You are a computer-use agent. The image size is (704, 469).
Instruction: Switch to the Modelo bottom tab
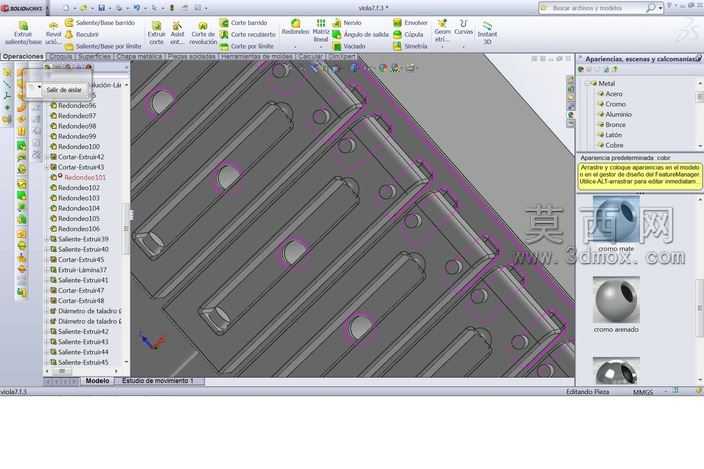(97, 381)
